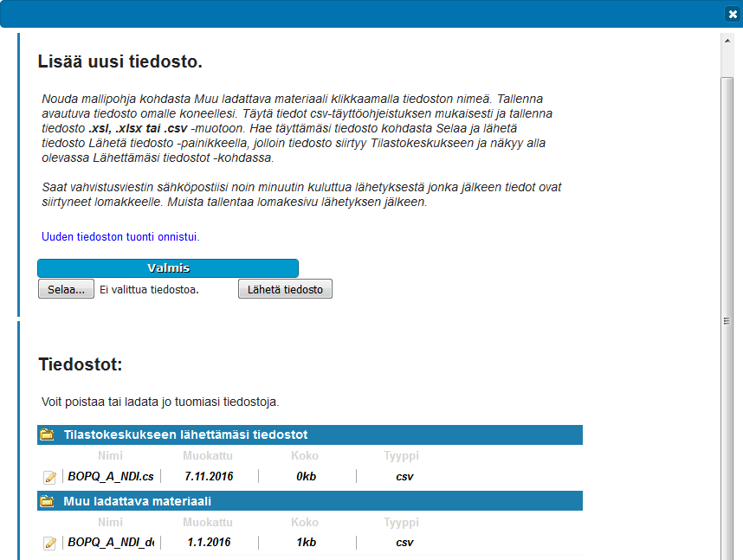Click the vertical scrollbar thumb

click(x=727, y=318)
